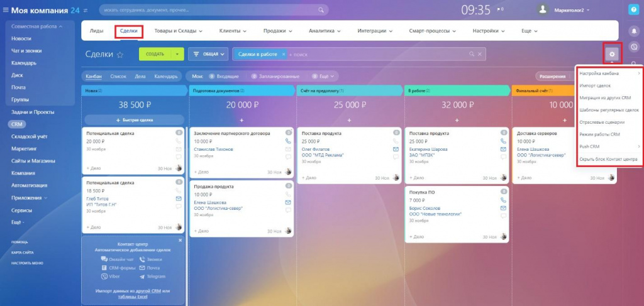Image resolution: width=644 pixels, height=306 pixels.
Task: Click the deals filter search field
Action: (x=378, y=54)
